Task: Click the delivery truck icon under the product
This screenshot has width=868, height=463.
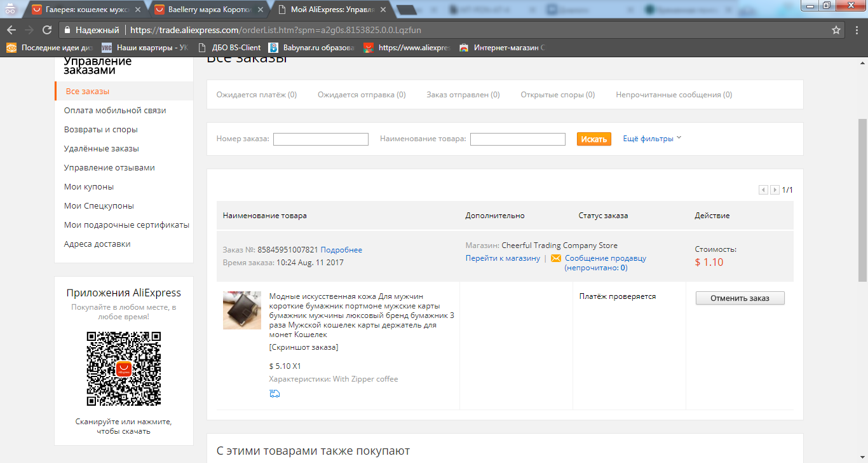Action: 275,394
